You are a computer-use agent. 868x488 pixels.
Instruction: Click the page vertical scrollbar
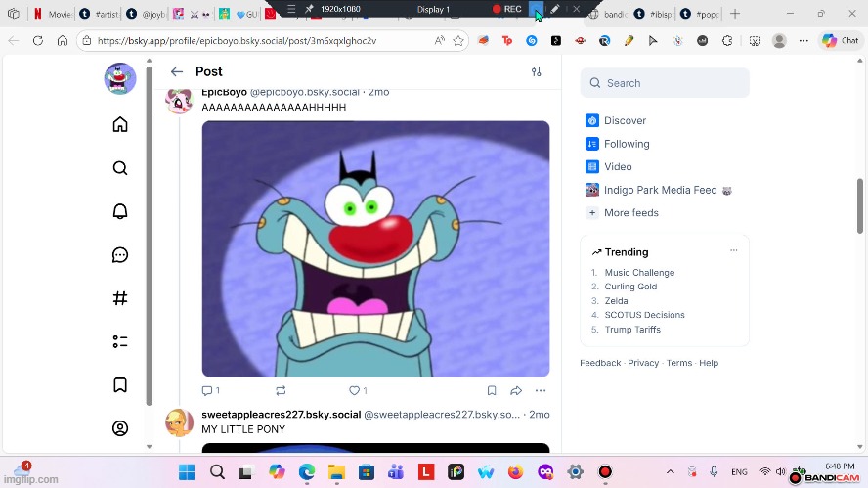coord(860,206)
